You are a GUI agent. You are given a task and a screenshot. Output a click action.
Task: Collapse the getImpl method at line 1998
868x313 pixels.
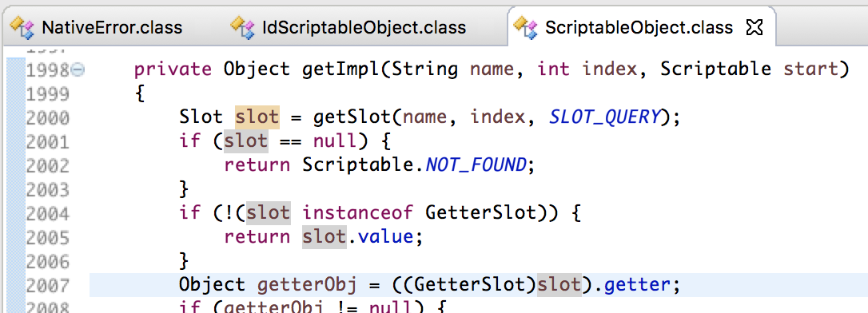tap(78, 69)
